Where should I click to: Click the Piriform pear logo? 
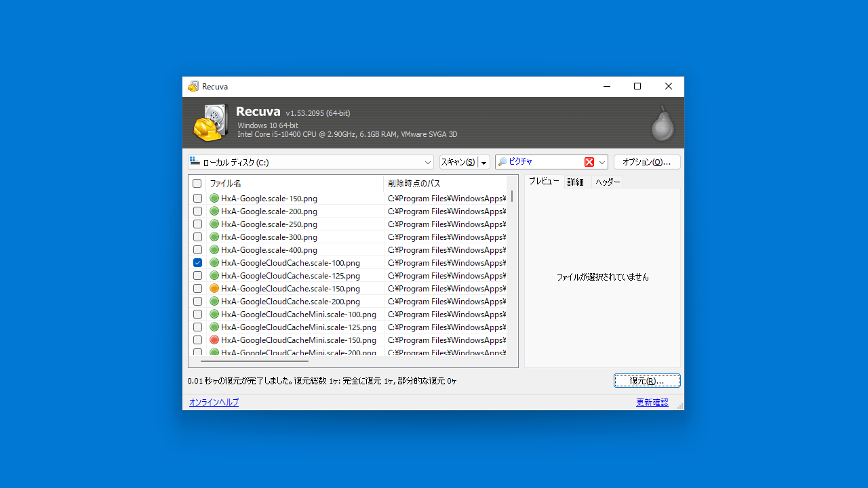tap(662, 123)
